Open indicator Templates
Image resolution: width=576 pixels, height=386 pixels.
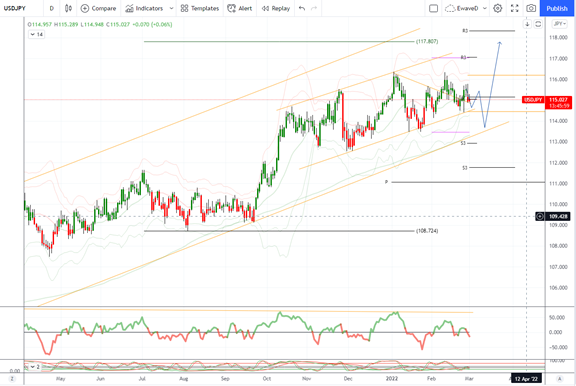tap(200, 8)
